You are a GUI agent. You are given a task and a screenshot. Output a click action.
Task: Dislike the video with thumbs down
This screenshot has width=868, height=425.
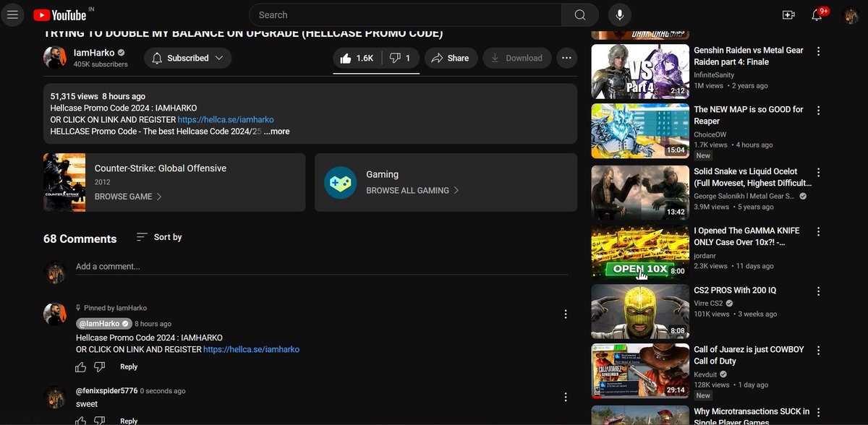click(401, 58)
